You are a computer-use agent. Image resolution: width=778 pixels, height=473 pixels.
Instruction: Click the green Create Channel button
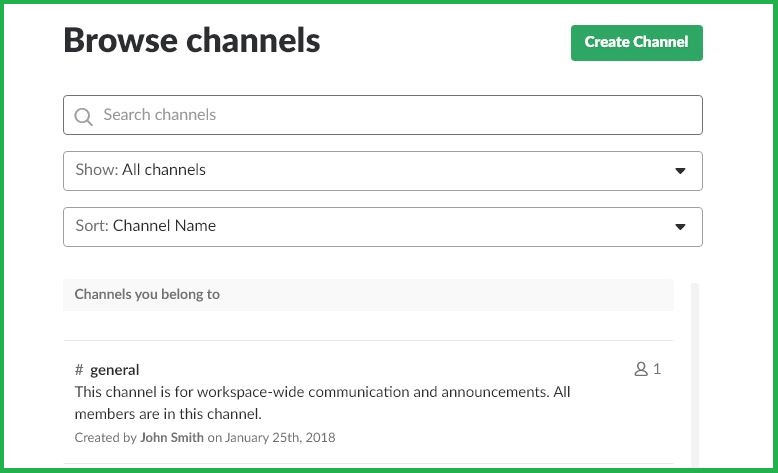tap(637, 43)
